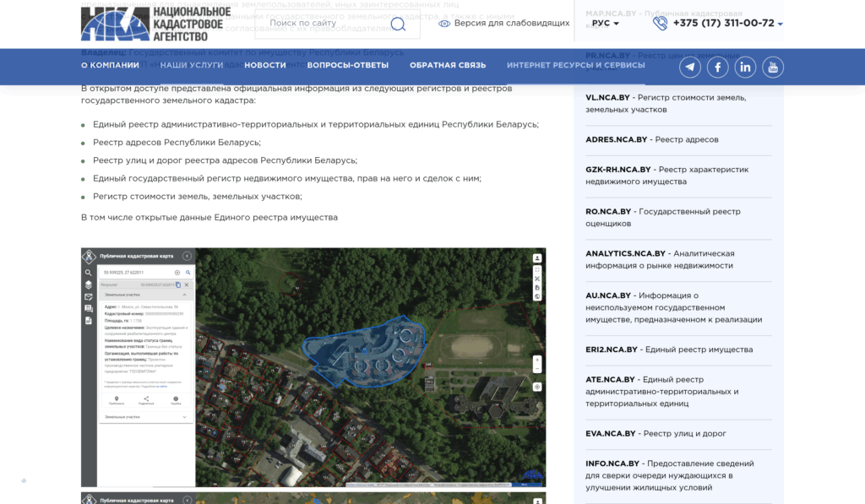The width and height of the screenshot is (865, 504).
Task: Click the document icon in upper map sidebar
Action: (88, 321)
